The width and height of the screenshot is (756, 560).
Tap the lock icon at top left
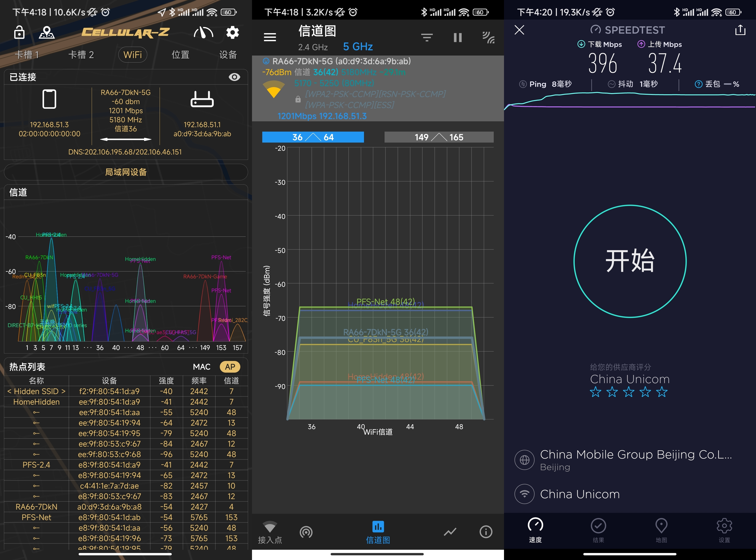click(x=19, y=32)
